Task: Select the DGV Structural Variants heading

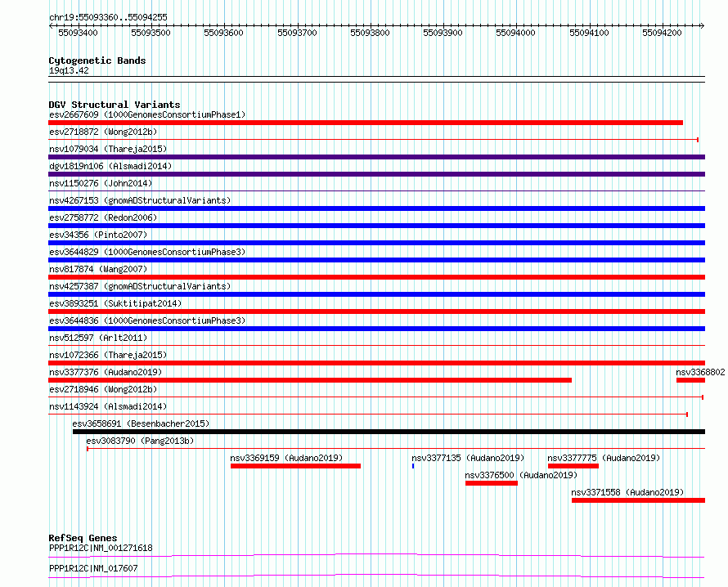Action: 115,105
